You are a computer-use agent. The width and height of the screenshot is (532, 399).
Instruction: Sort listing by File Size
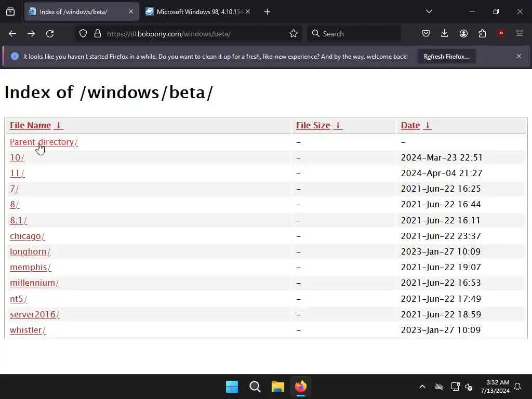click(x=320, y=126)
